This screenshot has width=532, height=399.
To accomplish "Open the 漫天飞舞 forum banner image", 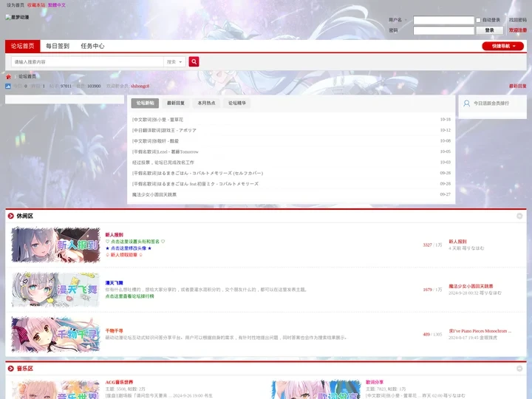I will pos(55,290).
